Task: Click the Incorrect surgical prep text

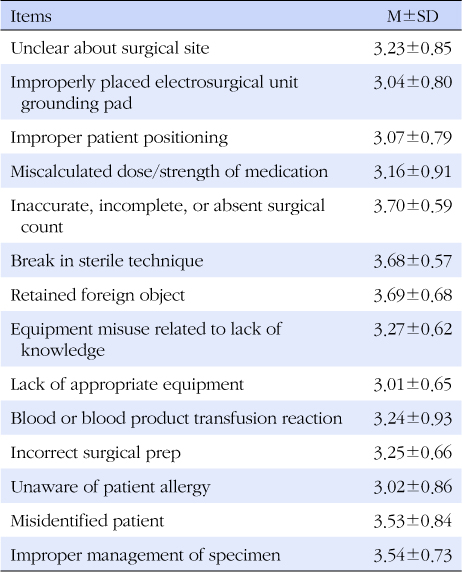Action: pyautogui.click(x=96, y=453)
